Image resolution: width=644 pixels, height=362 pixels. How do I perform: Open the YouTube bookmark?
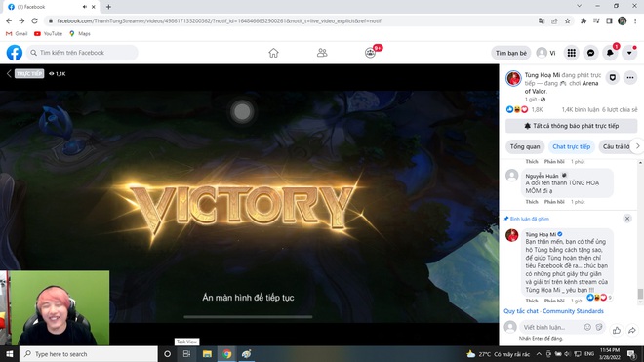click(x=49, y=34)
